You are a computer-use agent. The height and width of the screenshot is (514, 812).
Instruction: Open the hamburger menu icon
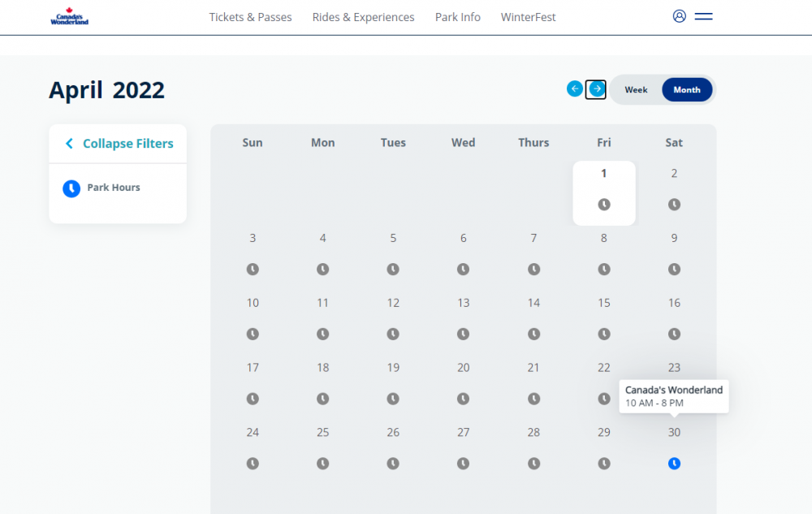[703, 16]
